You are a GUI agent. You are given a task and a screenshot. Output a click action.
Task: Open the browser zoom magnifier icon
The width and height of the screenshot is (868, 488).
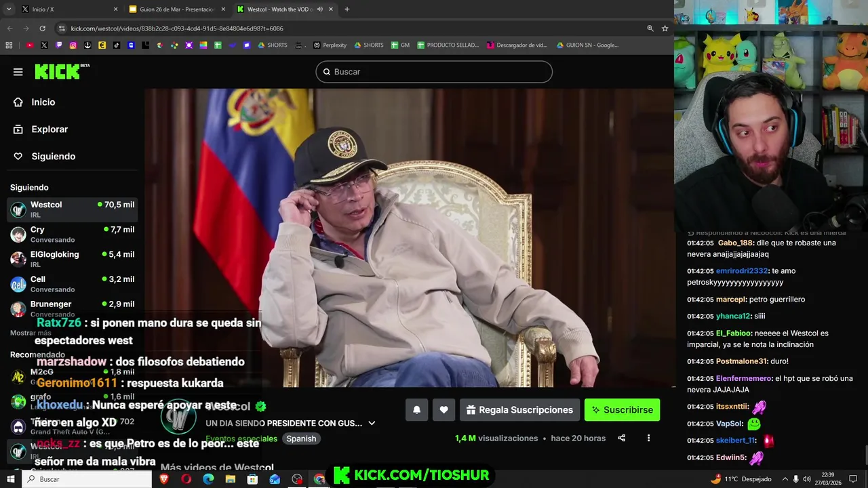(x=650, y=28)
